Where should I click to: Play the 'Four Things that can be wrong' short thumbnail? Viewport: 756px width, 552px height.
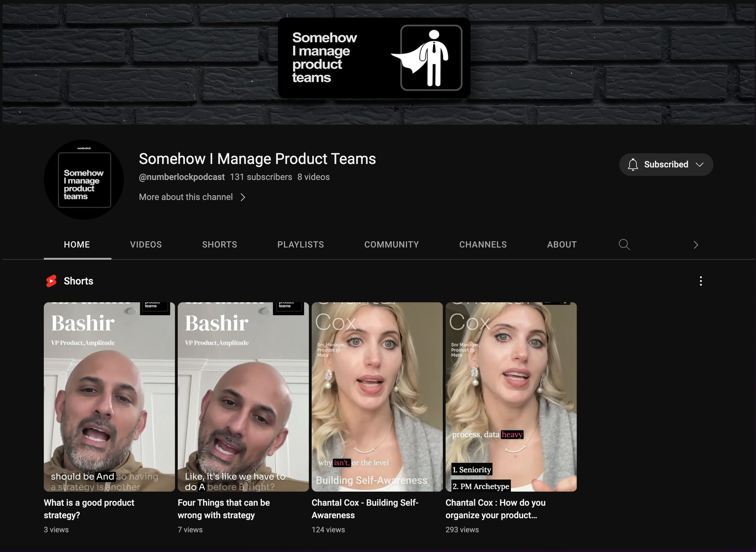pos(243,396)
